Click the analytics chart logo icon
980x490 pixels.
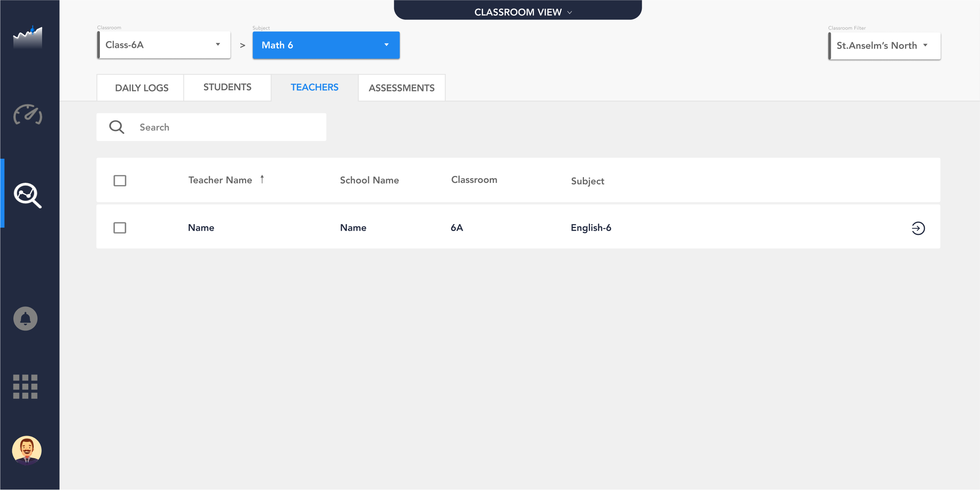[28, 37]
